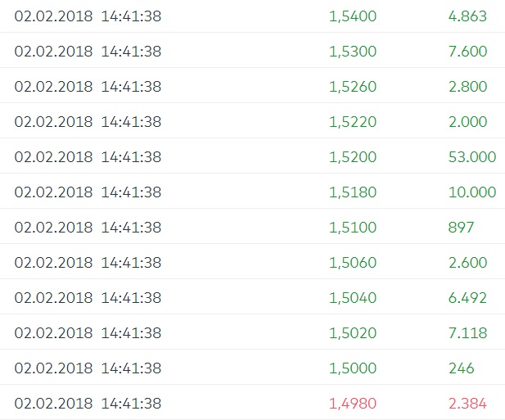Select the 2.800 volume cell
Image resolution: width=505 pixels, height=420 pixels.
(x=467, y=87)
